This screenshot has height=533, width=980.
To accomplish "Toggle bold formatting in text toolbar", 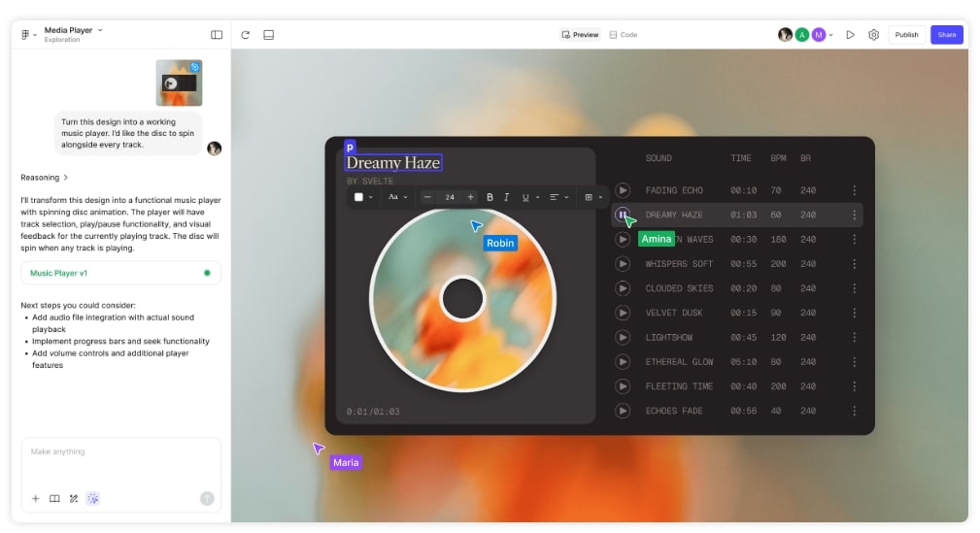I will pos(490,197).
